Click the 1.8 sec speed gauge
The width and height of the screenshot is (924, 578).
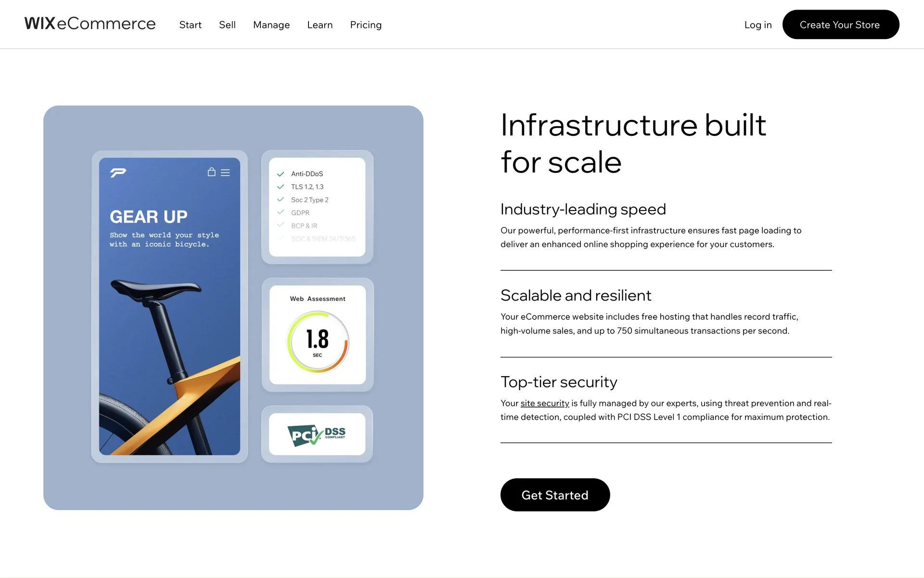point(318,342)
